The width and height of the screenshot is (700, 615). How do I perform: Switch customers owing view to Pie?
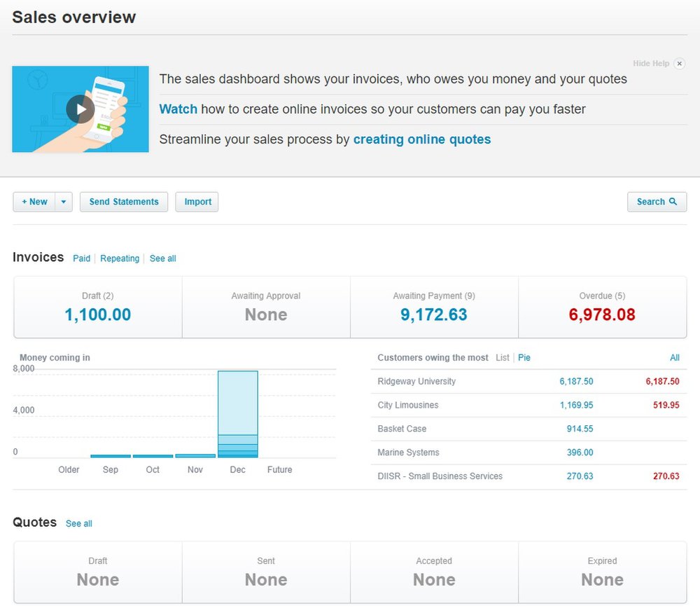coord(524,358)
